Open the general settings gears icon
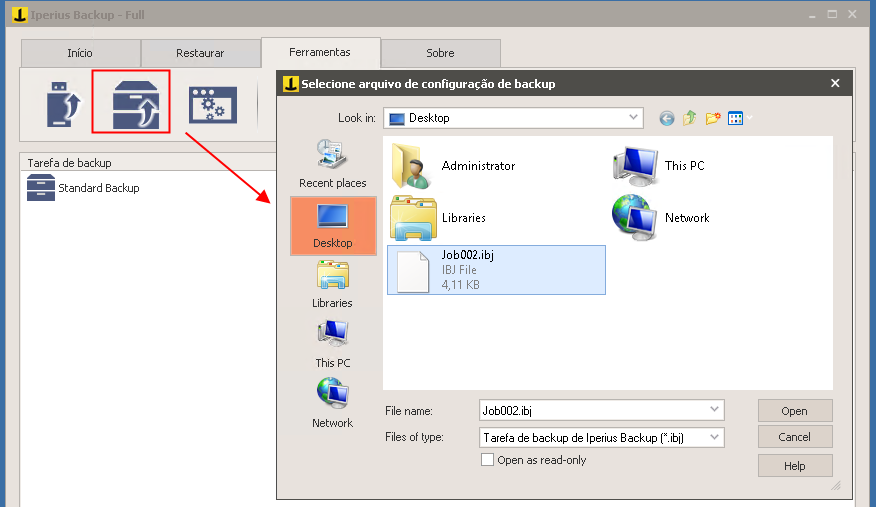 [213, 105]
